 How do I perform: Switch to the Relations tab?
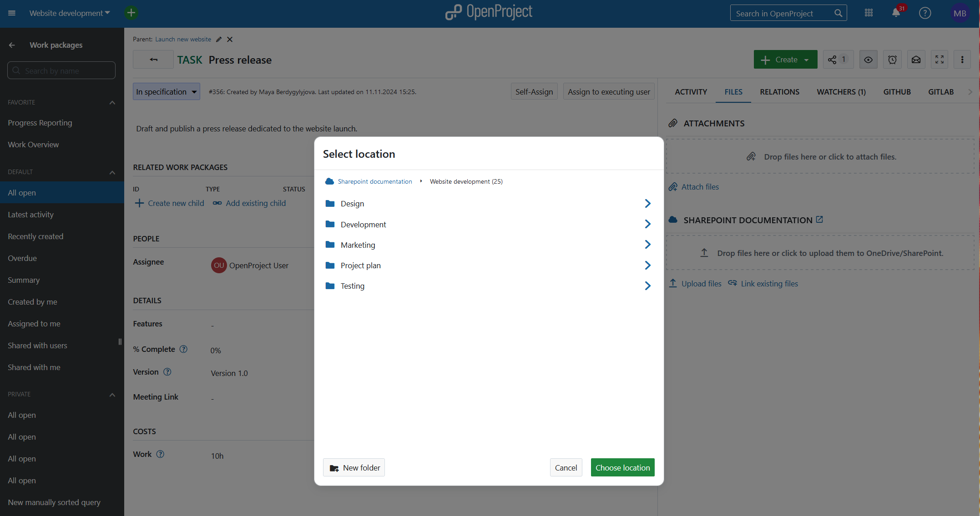[779, 92]
